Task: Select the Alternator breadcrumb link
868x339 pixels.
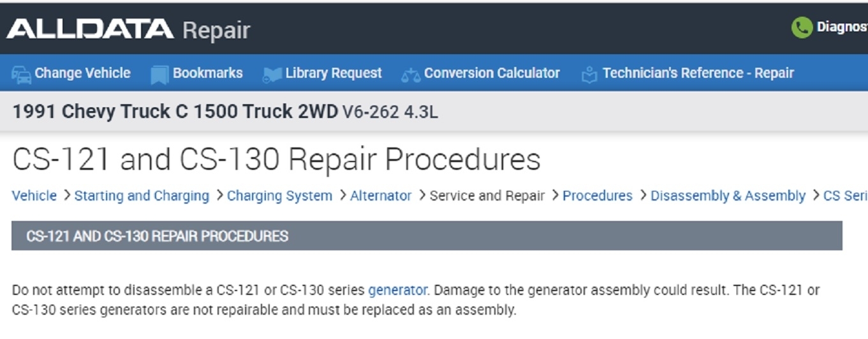Action: pos(381,196)
